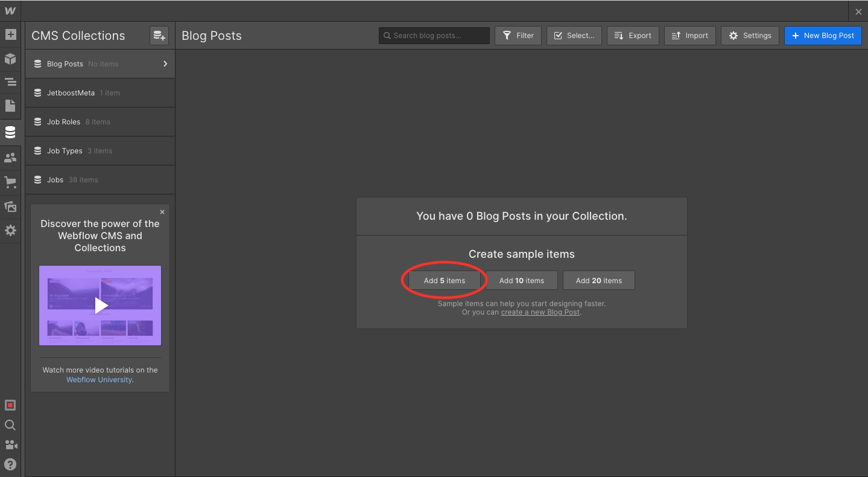
Task: Open the Help menu
Action: tap(10, 464)
